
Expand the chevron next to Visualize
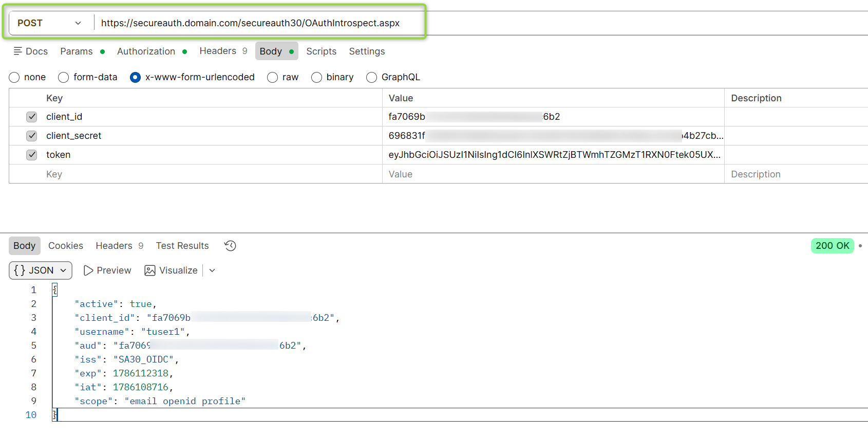(212, 270)
